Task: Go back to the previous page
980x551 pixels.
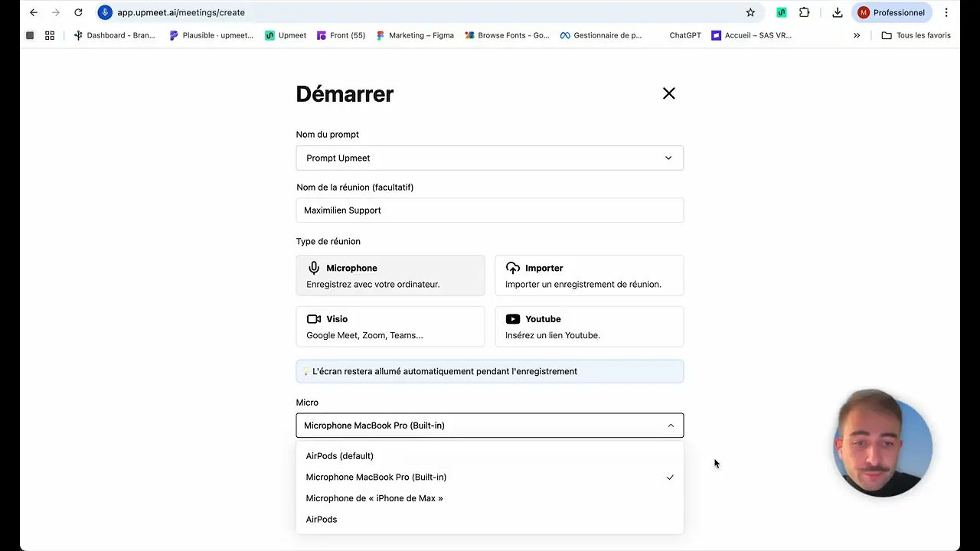Action: coord(34,12)
